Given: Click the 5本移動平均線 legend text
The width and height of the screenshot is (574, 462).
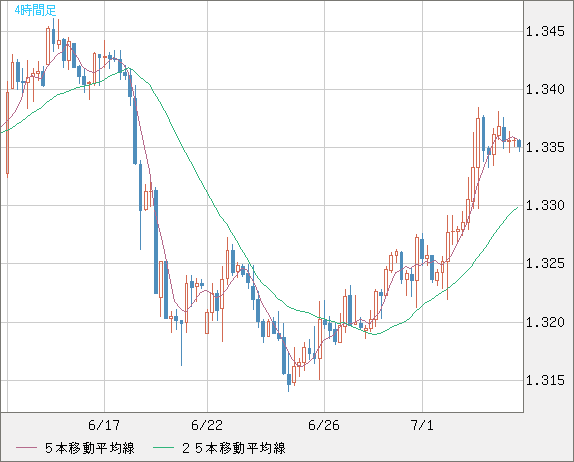Looking at the screenshot, I should pyautogui.click(x=90, y=448).
